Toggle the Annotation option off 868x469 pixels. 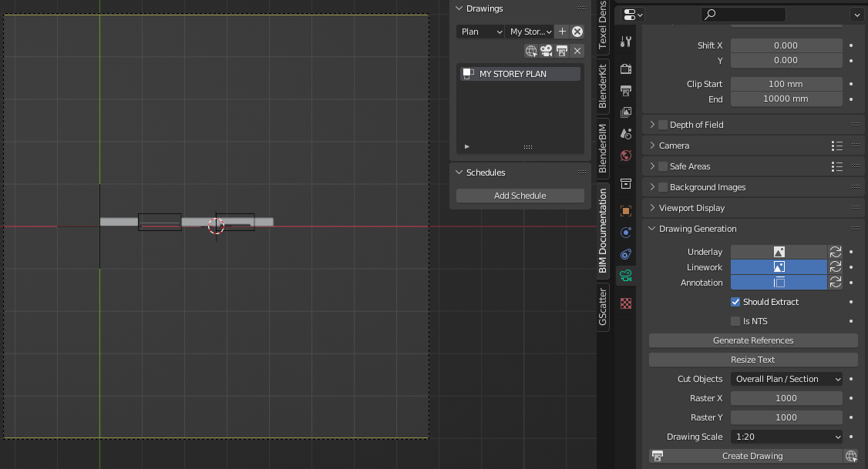(x=779, y=283)
